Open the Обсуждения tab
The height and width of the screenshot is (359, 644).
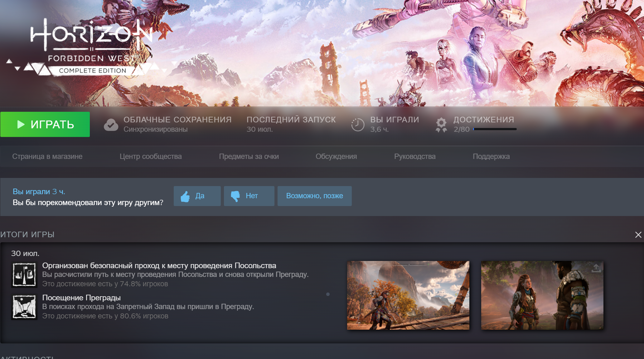[x=336, y=156]
